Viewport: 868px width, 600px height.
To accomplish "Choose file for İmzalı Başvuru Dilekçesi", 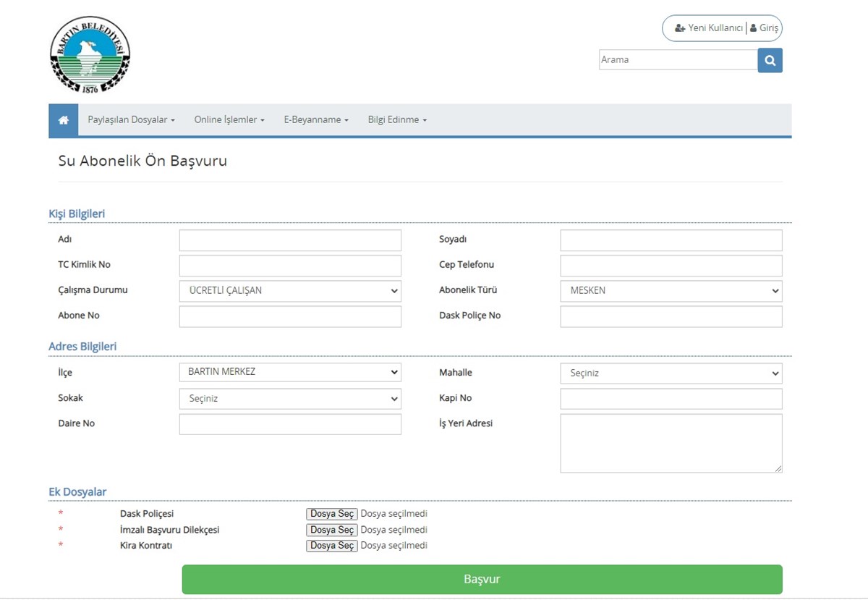I will coord(332,530).
